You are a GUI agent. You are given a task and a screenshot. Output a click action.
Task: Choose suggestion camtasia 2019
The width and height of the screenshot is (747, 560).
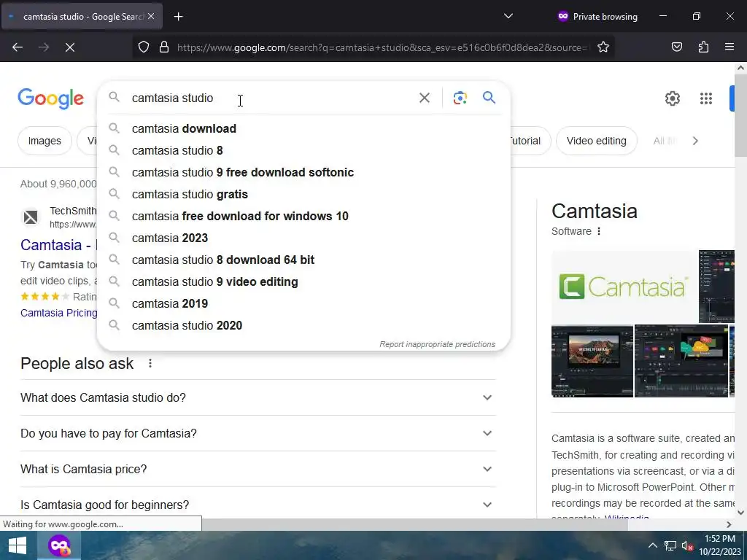click(303, 304)
